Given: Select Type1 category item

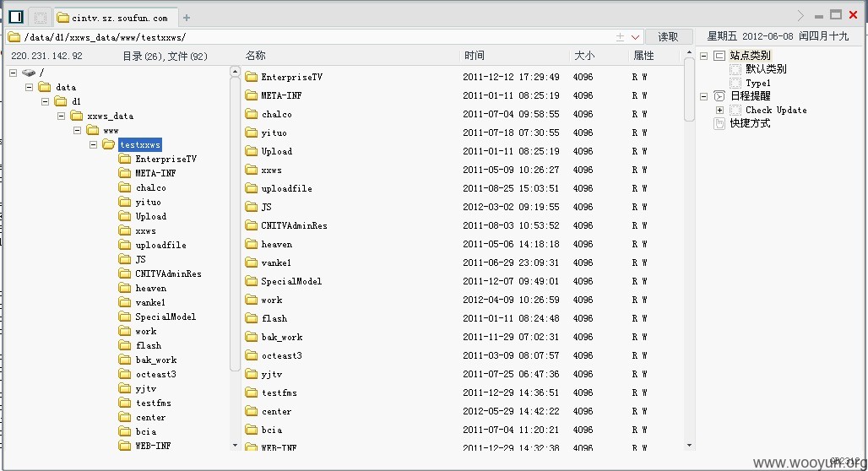Looking at the screenshot, I should click(758, 83).
